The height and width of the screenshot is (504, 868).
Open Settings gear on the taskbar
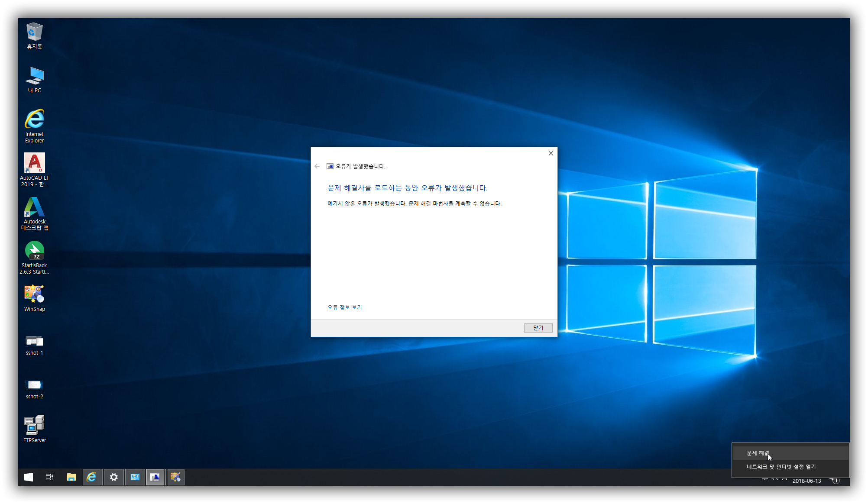[x=113, y=477]
